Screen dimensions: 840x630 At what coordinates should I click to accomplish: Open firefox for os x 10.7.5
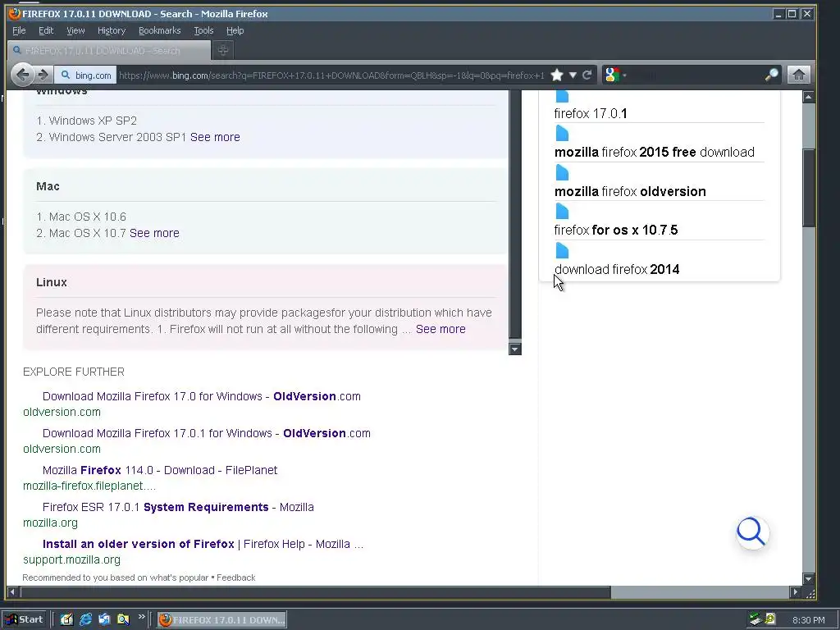pyautogui.click(x=615, y=230)
